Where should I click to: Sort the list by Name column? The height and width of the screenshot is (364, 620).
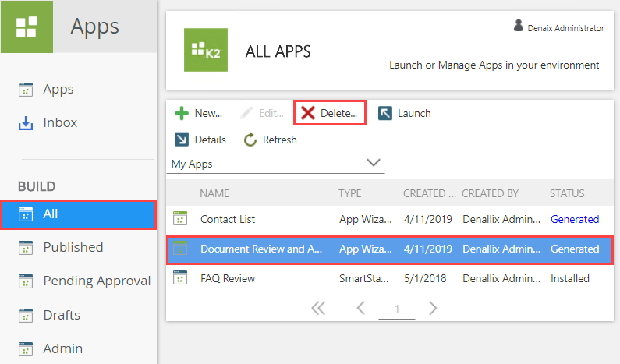point(214,193)
